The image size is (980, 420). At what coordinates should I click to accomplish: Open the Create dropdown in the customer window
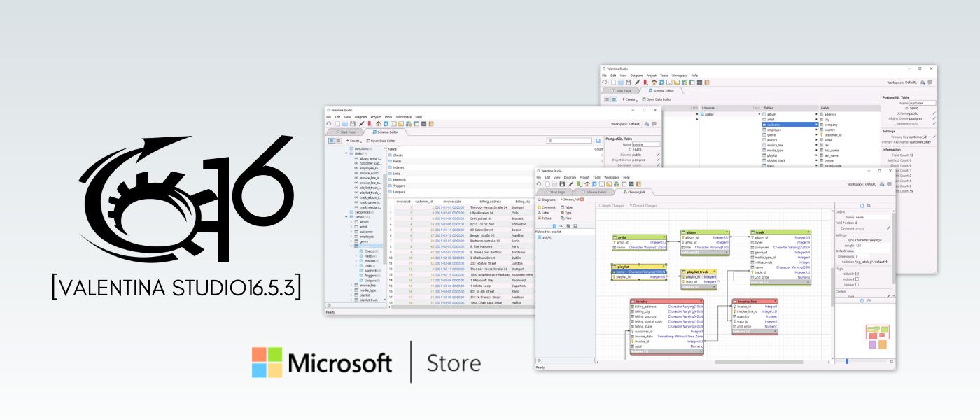coord(630,99)
